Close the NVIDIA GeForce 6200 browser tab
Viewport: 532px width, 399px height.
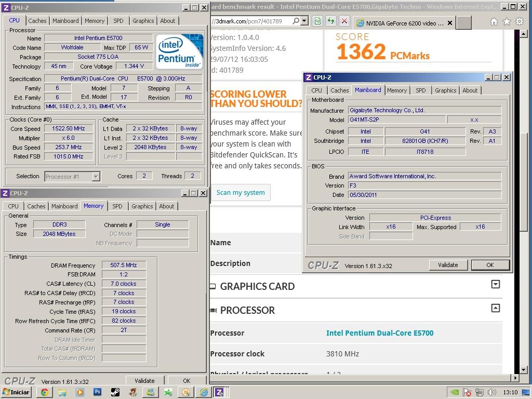[449, 23]
